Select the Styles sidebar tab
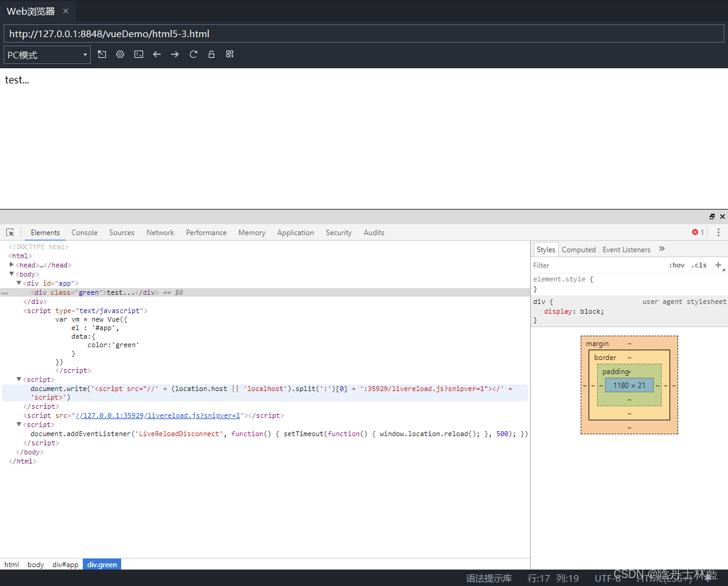Screen dimensions: 728x586 [545, 250]
